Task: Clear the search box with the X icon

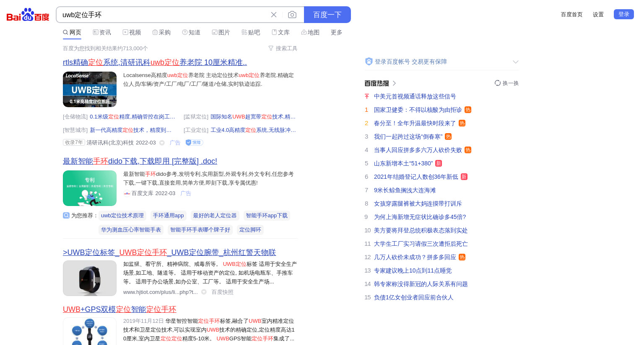Action: [274, 15]
